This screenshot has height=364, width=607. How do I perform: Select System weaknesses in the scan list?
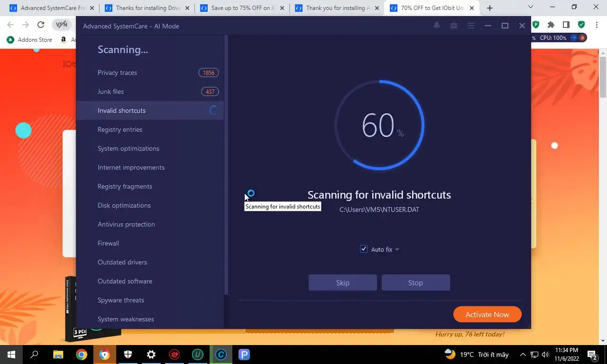pyautogui.click(x=150, y=319)
